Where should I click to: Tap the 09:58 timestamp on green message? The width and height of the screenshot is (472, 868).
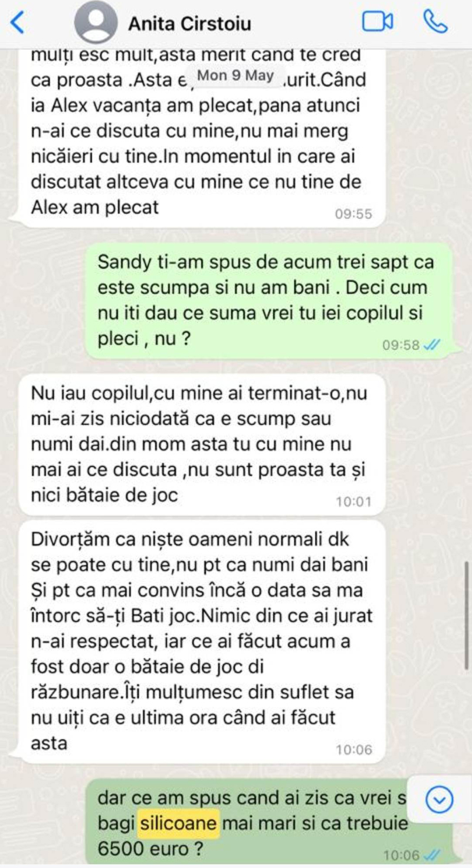coord(401,345)
